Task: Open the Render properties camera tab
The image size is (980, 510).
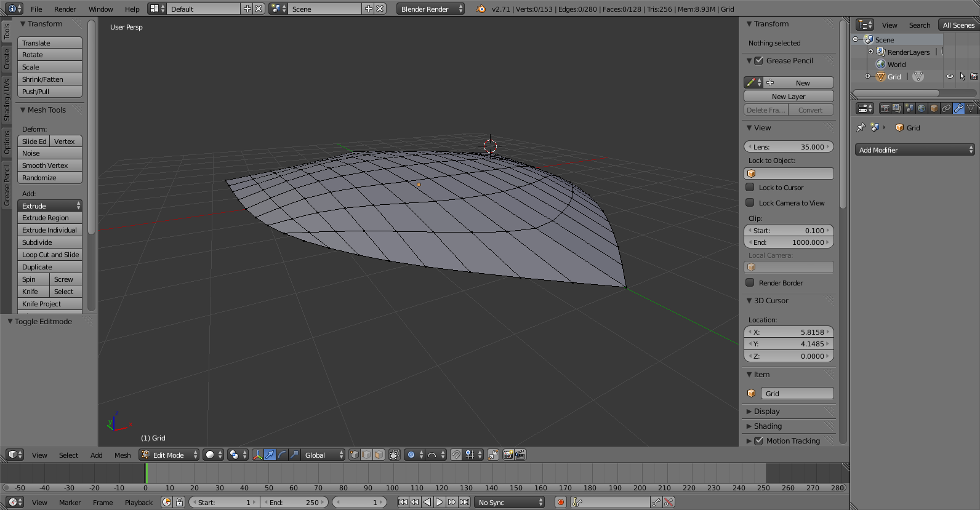Action: [x=885, y=108]
